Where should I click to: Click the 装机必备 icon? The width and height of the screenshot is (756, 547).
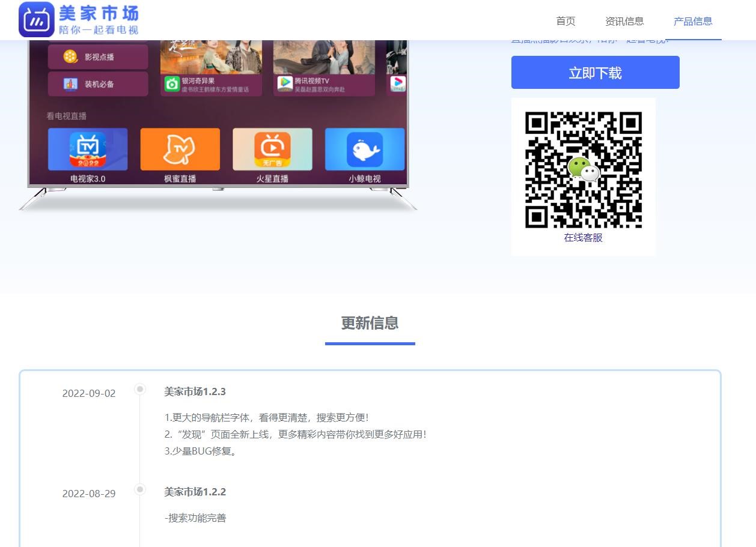click(x=71, y=84)
